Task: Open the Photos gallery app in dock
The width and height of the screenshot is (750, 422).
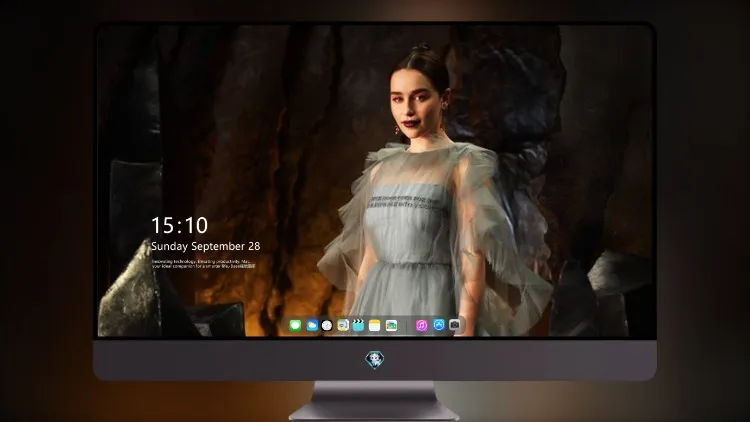Action: 391,325
